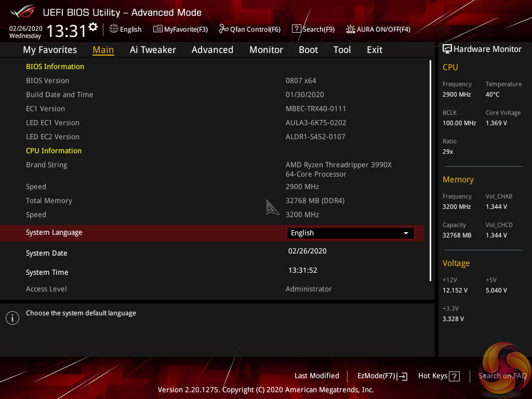Click the Last Modified button

tap(316, 376)
